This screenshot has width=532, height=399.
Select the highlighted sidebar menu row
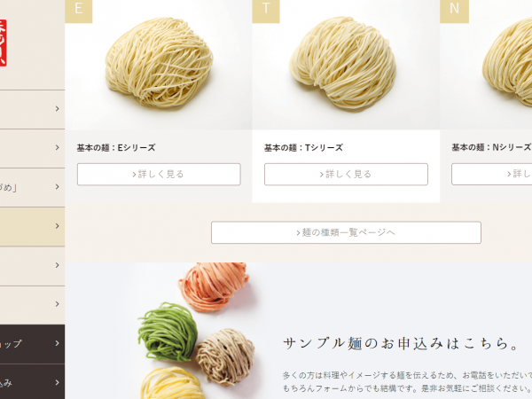[x=32, y=227]
